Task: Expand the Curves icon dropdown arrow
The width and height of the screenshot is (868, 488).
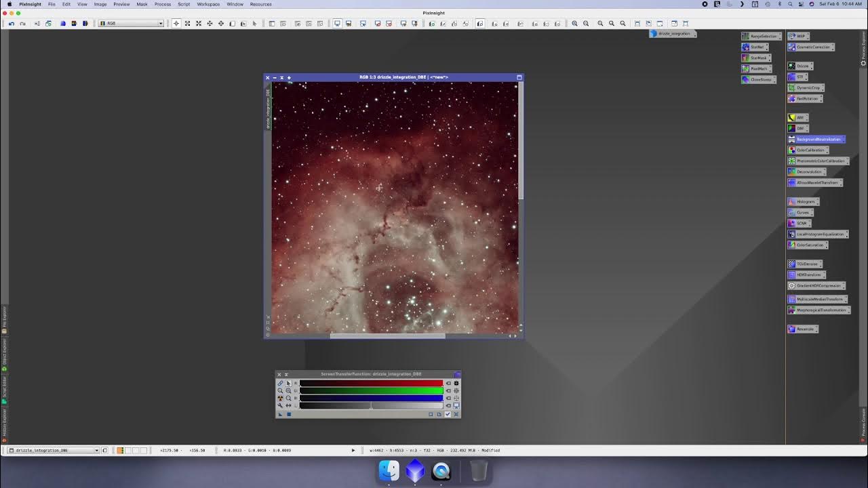Action: click(x=810, y=212)
